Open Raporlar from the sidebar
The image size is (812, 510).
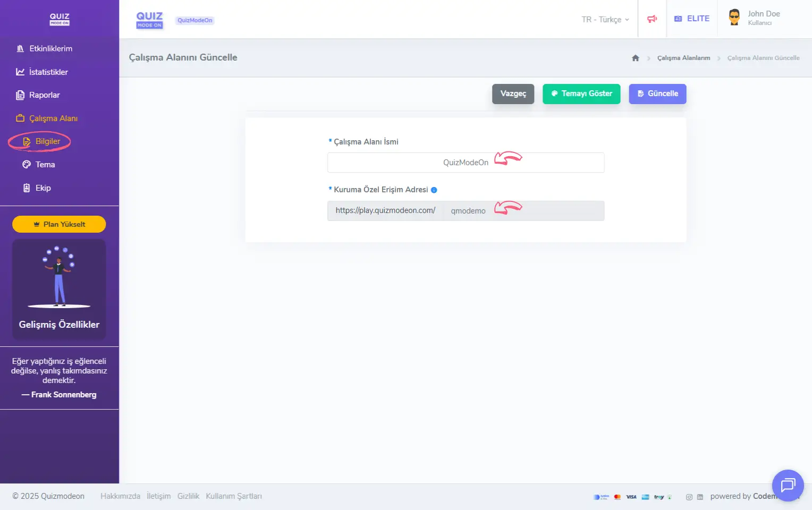44,95
